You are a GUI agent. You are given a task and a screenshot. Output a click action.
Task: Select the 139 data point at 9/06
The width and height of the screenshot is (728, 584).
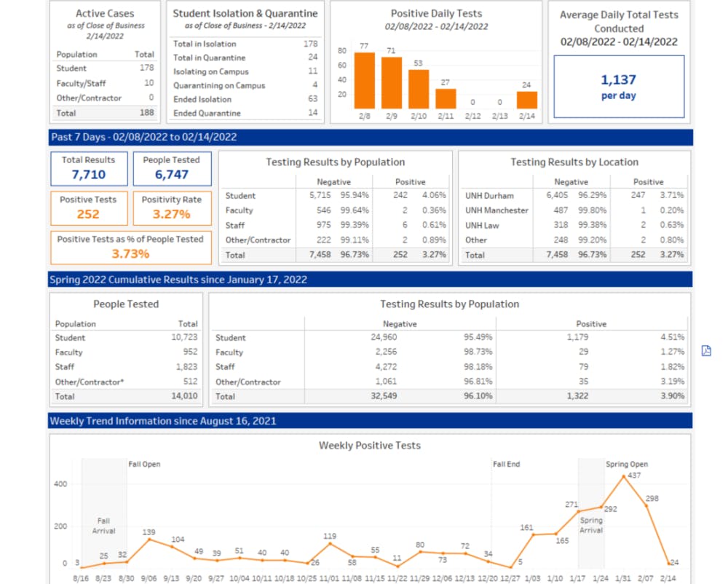point(149,540)
